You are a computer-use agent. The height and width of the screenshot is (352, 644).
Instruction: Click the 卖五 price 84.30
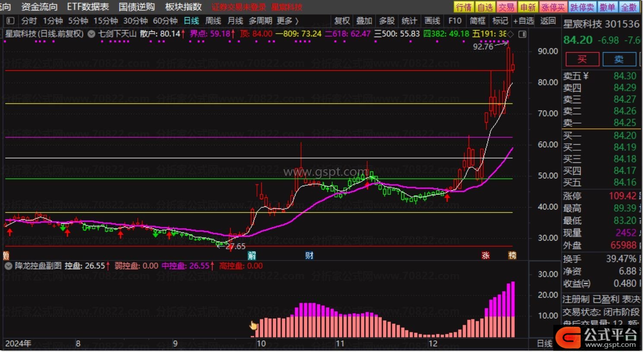[x=625, y=76]
